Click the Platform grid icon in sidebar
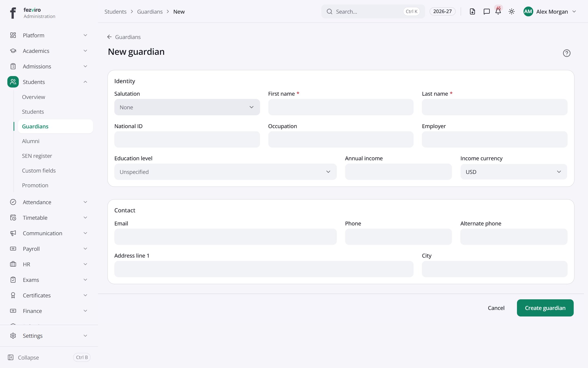The image size is (588, 368). coord(13,35)
